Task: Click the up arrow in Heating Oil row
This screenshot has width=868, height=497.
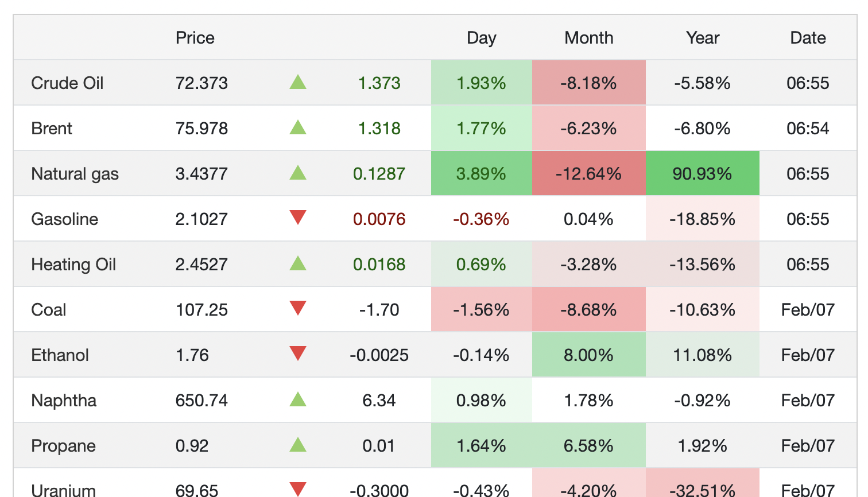Action: pyautogui.click(x=298, y=263)
